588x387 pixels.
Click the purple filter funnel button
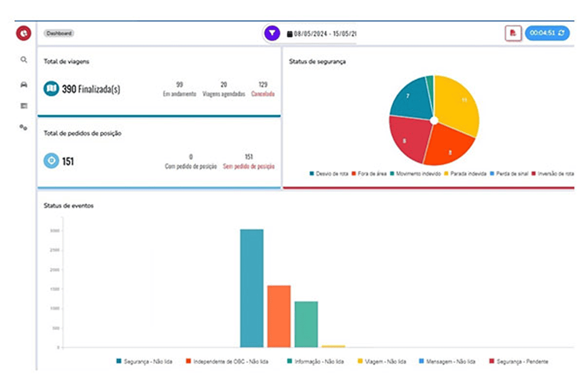coord(272,34)
